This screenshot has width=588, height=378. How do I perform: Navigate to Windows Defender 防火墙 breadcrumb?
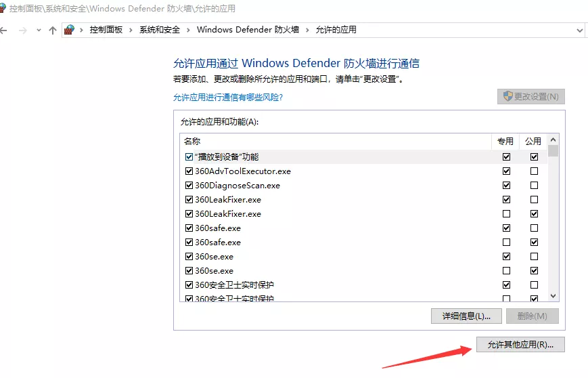[x=248, y=30]
